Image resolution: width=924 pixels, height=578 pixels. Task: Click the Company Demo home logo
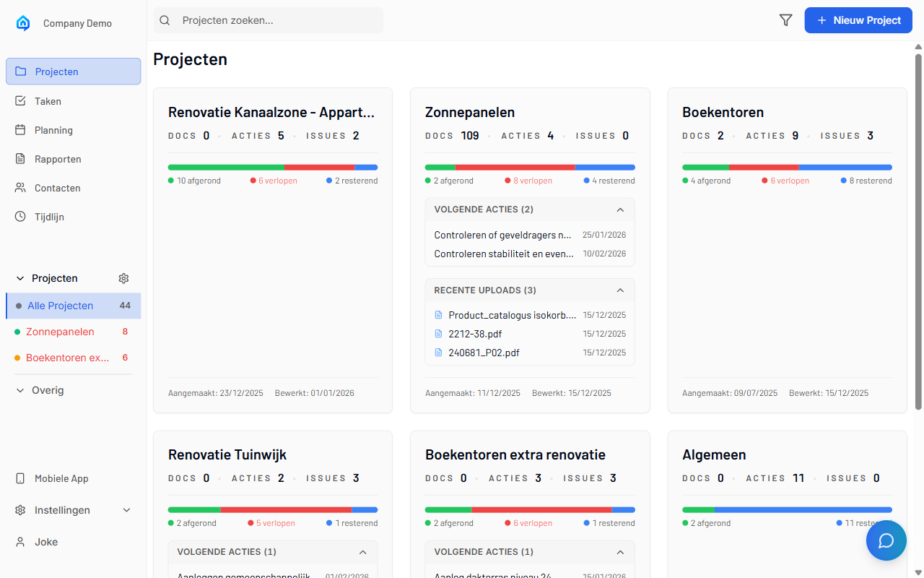click(x=23, y=22)
